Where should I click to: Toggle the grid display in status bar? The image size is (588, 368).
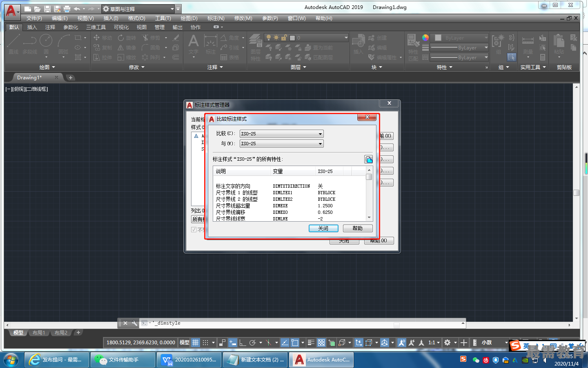pos(196,343)
